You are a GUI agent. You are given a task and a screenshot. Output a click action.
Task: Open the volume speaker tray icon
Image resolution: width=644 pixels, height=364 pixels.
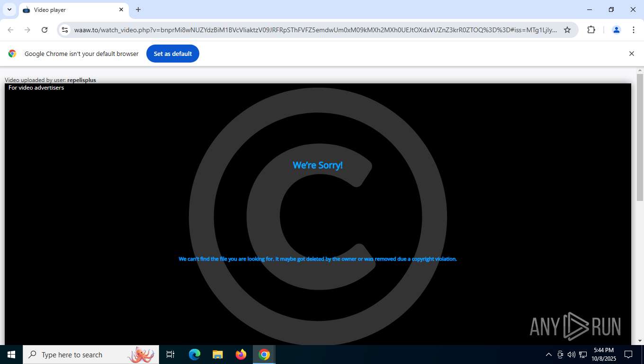[x=572, y=355]
